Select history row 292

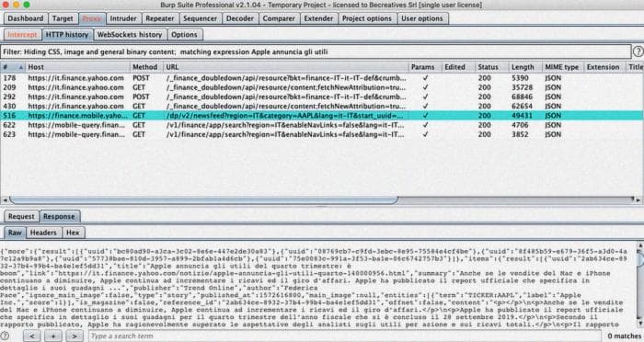point(321,97)
